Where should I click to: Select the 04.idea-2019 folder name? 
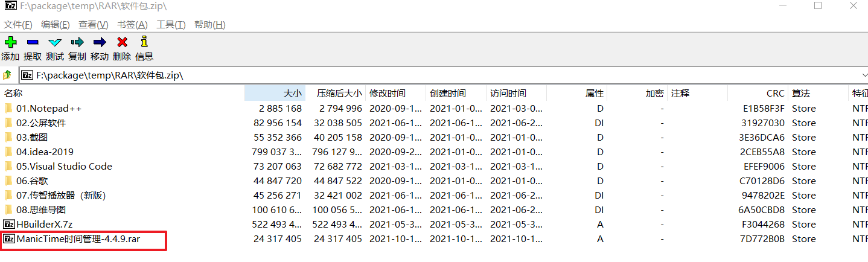[x=45, y=152]
